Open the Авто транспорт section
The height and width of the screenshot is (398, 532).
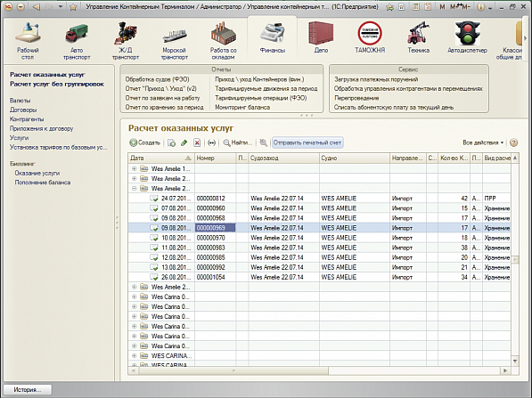click(77, 40)
